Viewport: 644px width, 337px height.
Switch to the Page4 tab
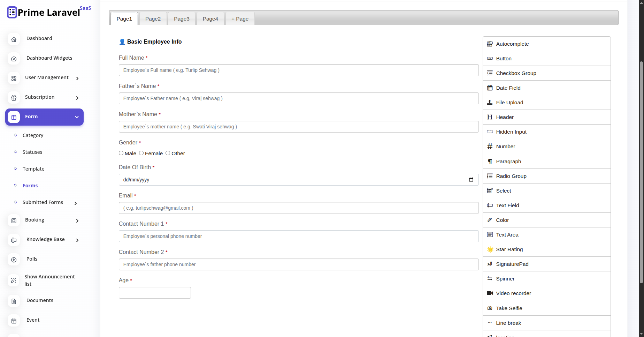click(x=210, y=18)
